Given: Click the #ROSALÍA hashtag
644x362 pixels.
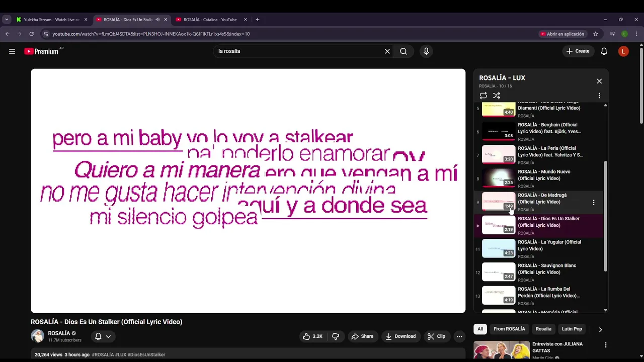Looking at the screenshot, I should [x=103, y=354].
